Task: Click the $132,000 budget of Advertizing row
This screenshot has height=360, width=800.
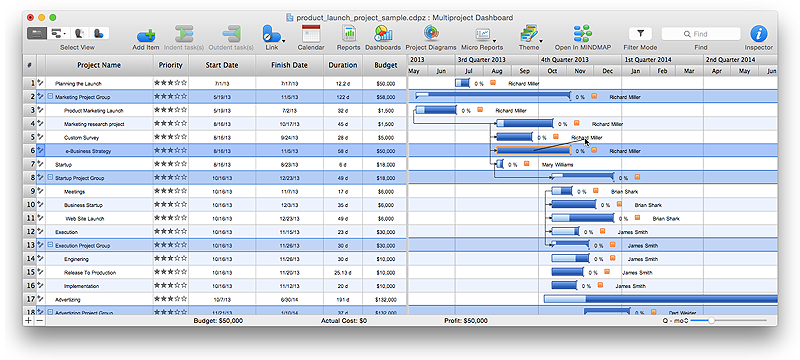Action: pyautogui.click(x=385, y=300)
